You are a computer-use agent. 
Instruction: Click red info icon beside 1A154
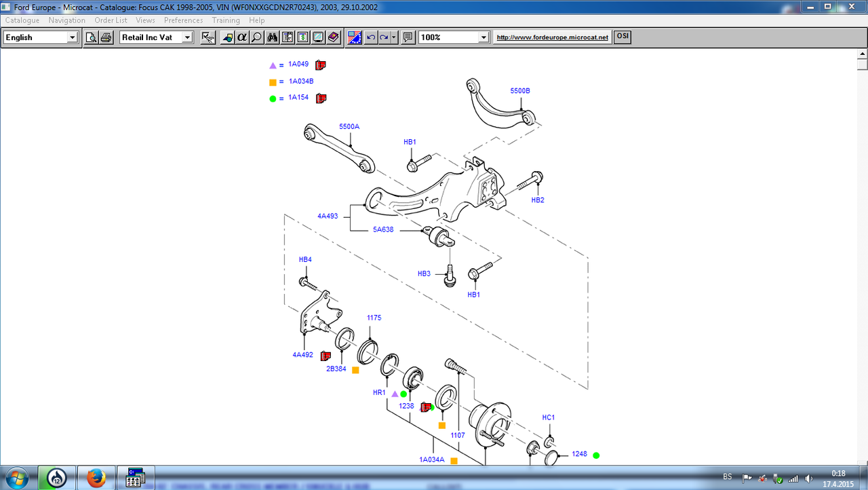point(321,98)
